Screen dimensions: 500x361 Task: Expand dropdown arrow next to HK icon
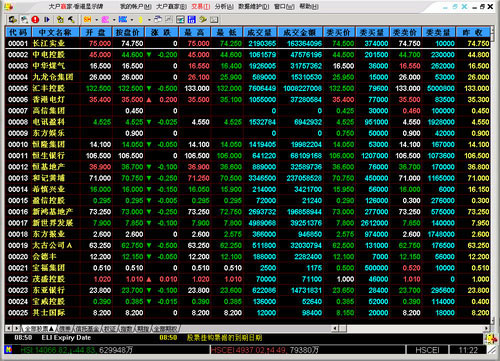click(x=132, y=20)
